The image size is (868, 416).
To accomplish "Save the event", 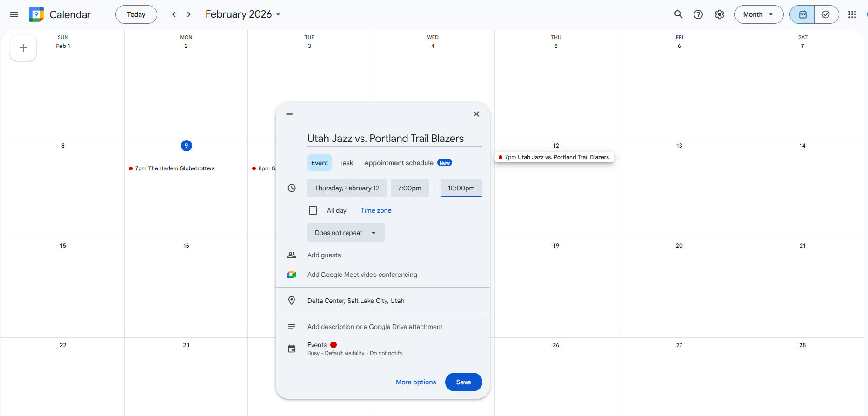I will [x=464, y=382].
